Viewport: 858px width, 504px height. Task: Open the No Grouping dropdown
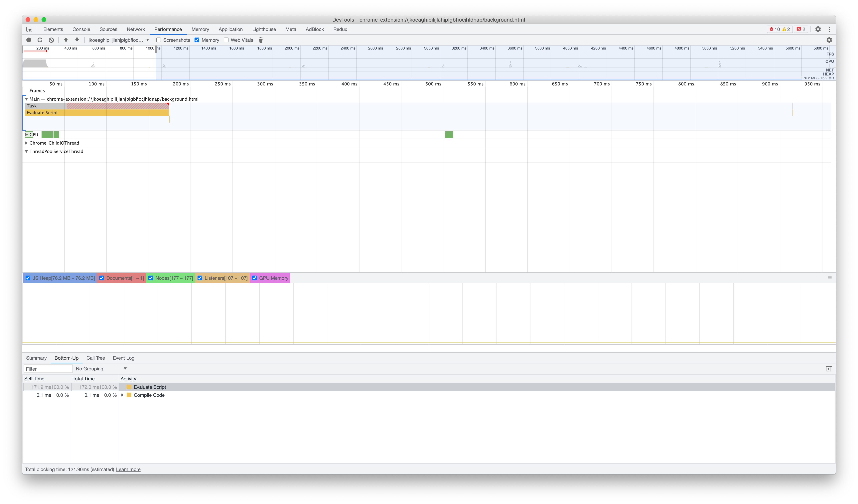101,369
